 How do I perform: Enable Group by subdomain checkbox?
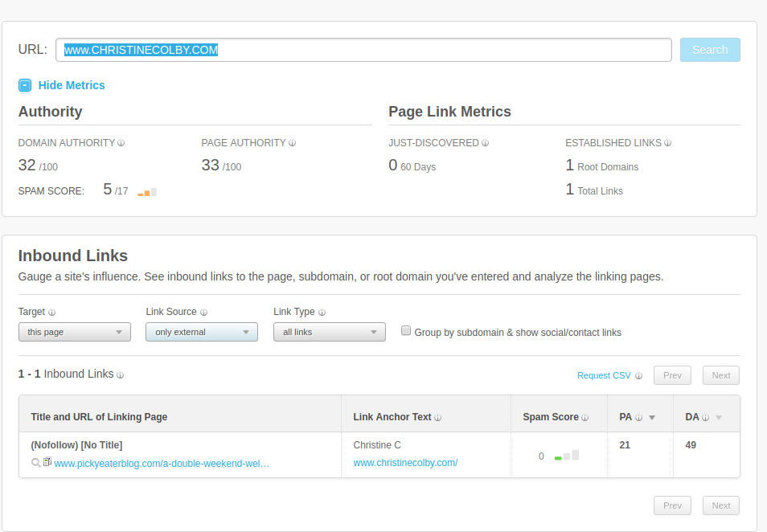pyautogui.click(x=406, y=331)
